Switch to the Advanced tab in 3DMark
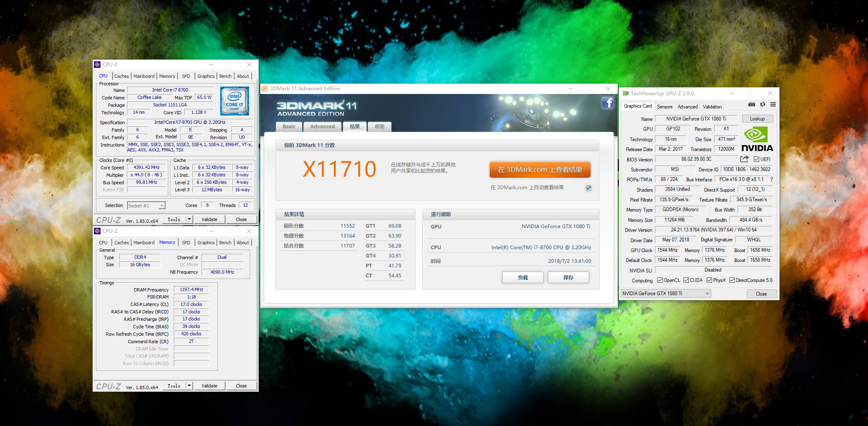The width and height of the screenshot is (868, 426). [323, 127]
